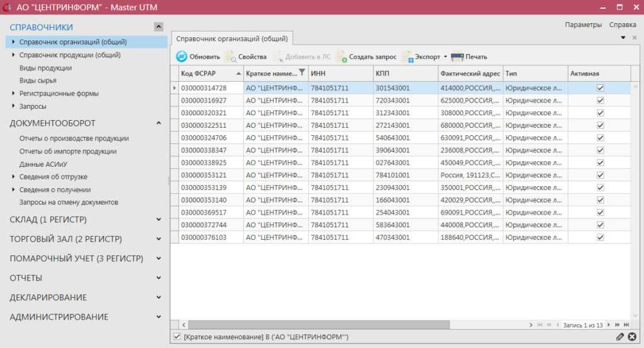Remove the filter with the X icon
Image resolution: width=644 pixels, height=348 pixels.
pyautogui.click(x=632, y=337)
